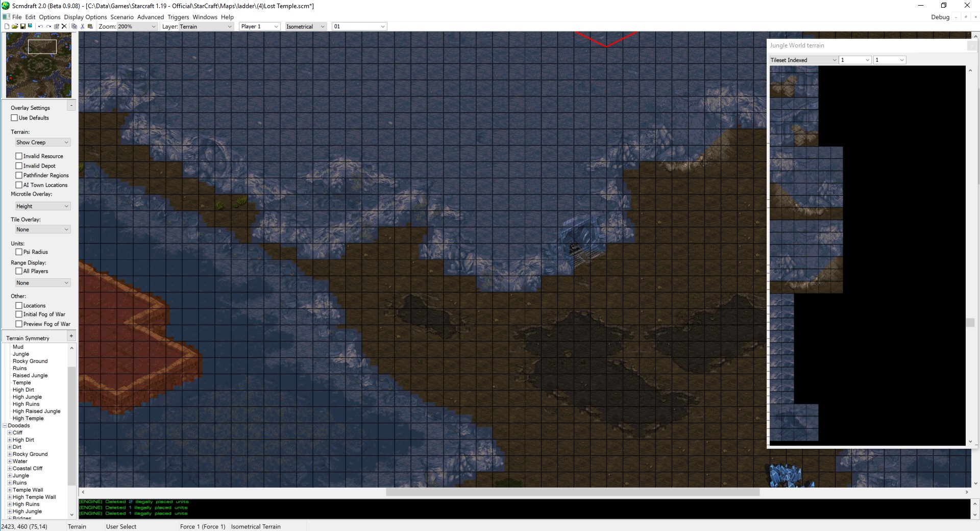This screenshot has height=531, width=980.
Task: Click the Redo arrow icon
Action: click(x=48, y=27)
